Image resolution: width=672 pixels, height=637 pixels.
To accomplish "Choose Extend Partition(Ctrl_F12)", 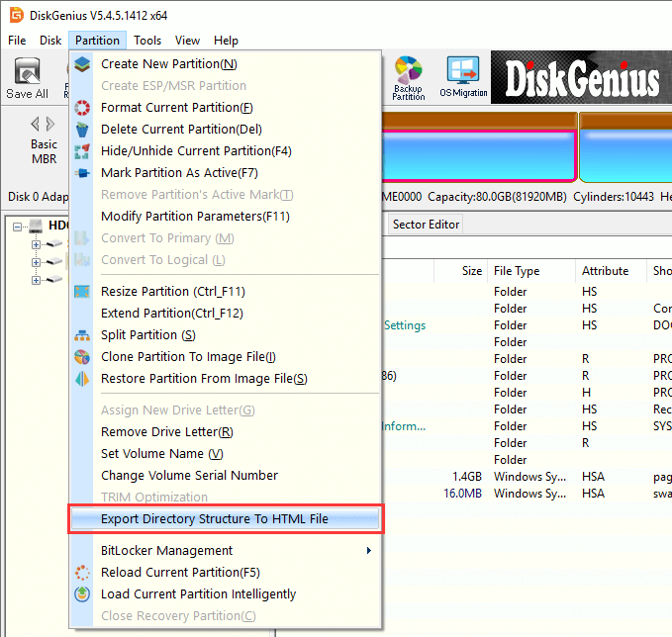I will point(226,314).
